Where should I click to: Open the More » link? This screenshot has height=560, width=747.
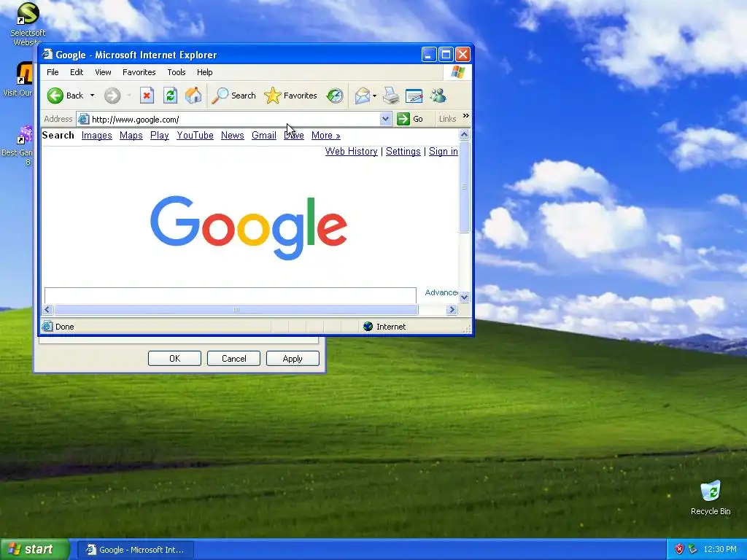[326, 136]
